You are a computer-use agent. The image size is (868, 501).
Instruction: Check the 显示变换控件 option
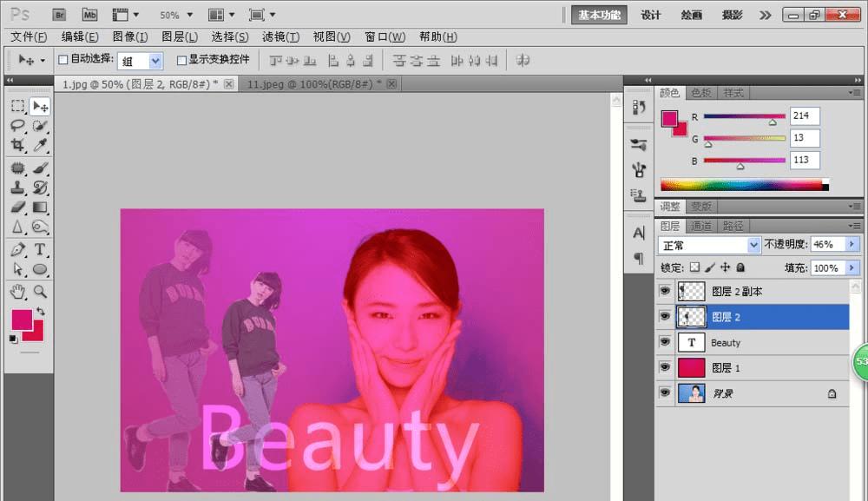pyautogui.click(x=181, y=61)
